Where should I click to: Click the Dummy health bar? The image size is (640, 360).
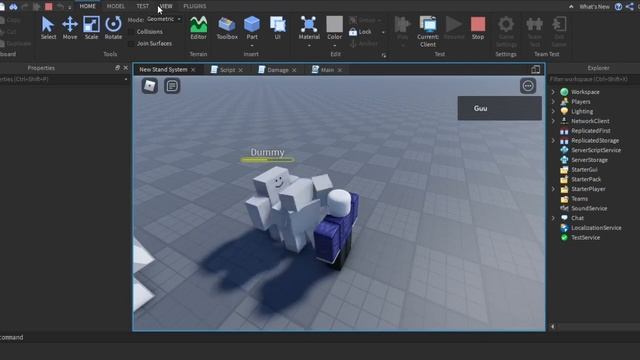267,160
